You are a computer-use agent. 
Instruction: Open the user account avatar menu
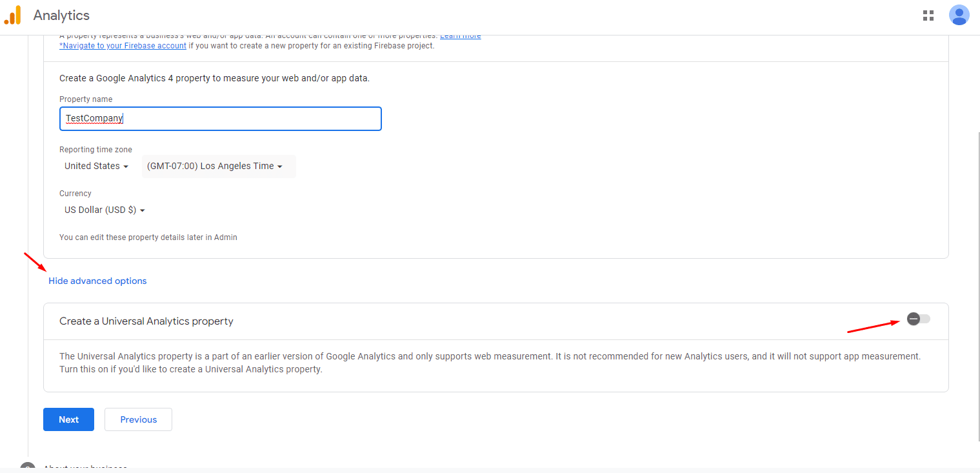pyautogui.click(x=959, y=15)
